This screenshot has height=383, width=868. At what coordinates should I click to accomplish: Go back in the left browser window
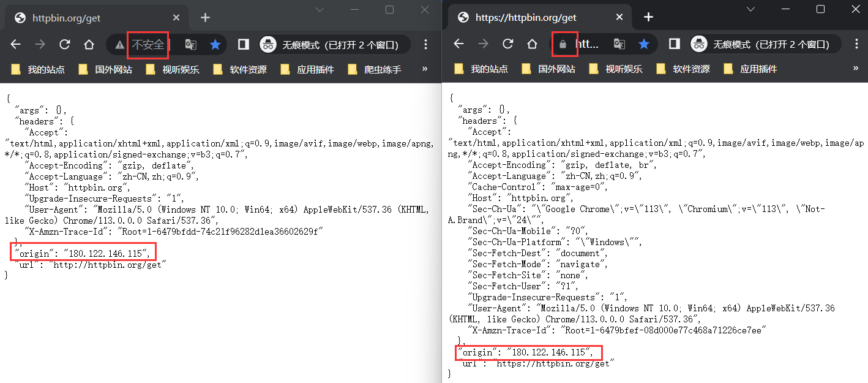point(16,45)
